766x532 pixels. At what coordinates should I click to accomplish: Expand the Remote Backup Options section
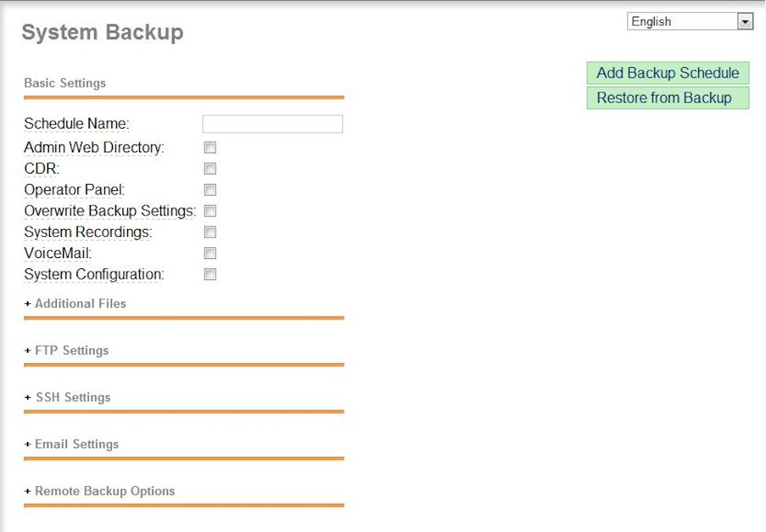coord(100,491)
